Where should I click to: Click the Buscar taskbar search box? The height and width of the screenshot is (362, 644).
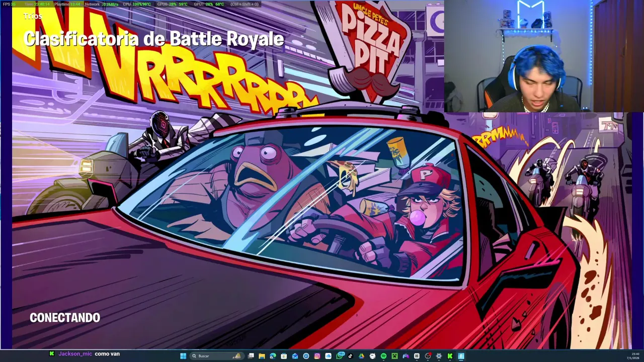217,356
